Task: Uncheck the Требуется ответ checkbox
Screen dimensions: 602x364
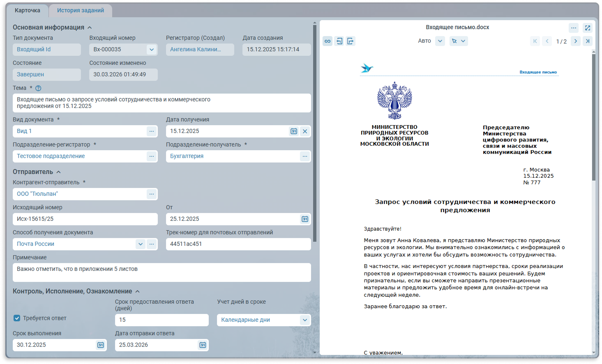Action: [17, 318]
